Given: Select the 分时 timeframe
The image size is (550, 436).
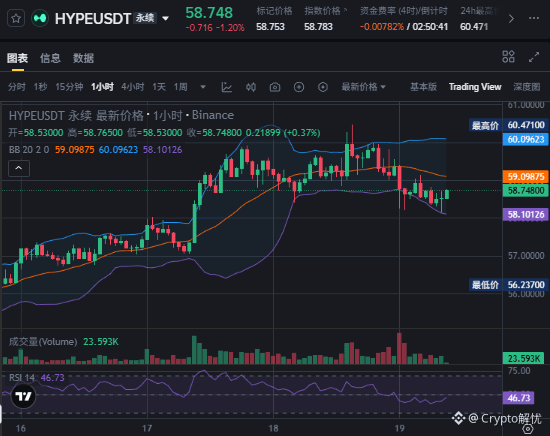Looking at the screenshot, I should click(x=16, y=87).
